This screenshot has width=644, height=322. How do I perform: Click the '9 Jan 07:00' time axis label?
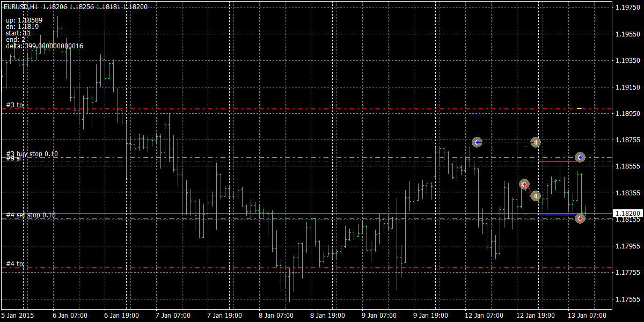pyautogui.click(x=379, y=316)
